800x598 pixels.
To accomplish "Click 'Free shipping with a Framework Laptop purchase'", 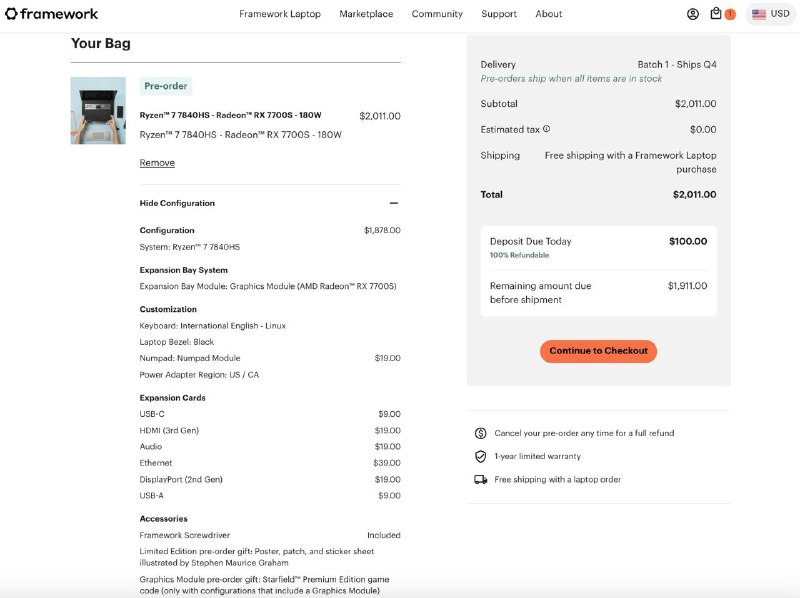I will pyautogui.click(x=631, y=162).
